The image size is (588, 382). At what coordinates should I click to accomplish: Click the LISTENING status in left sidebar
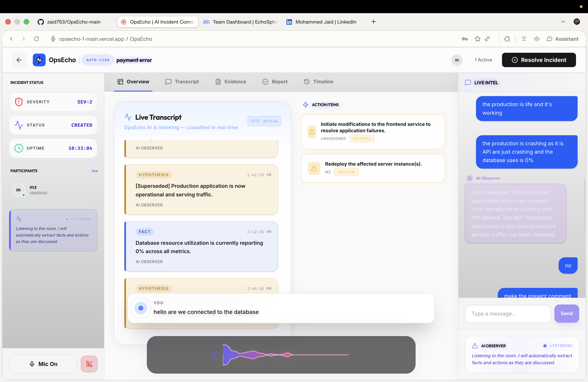coord(78,219)
